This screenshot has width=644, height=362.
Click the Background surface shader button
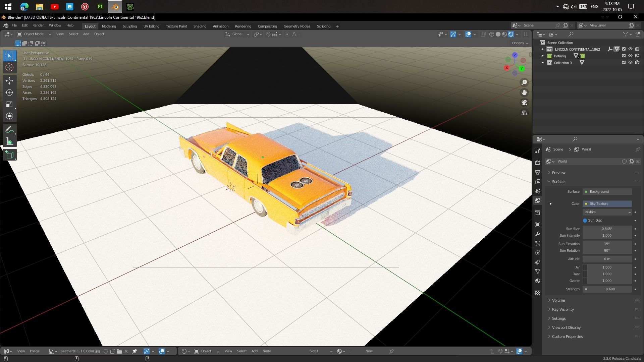coord(607,192)
